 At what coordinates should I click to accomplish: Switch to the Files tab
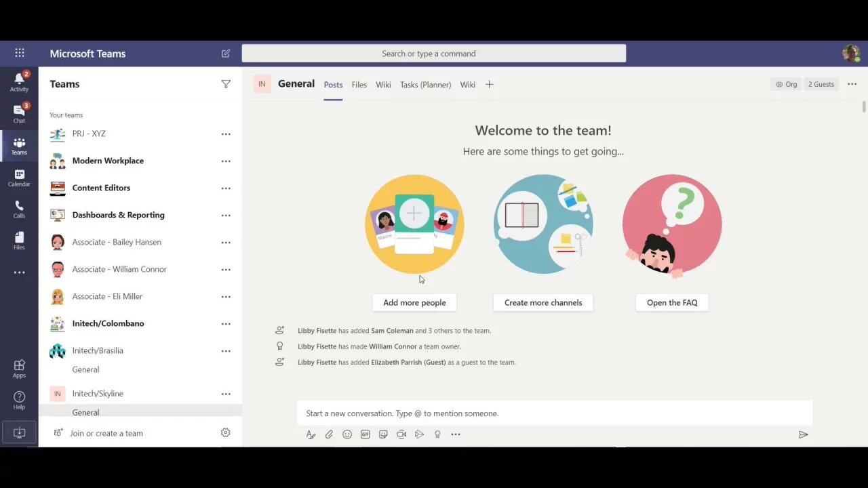click(359, 85)
